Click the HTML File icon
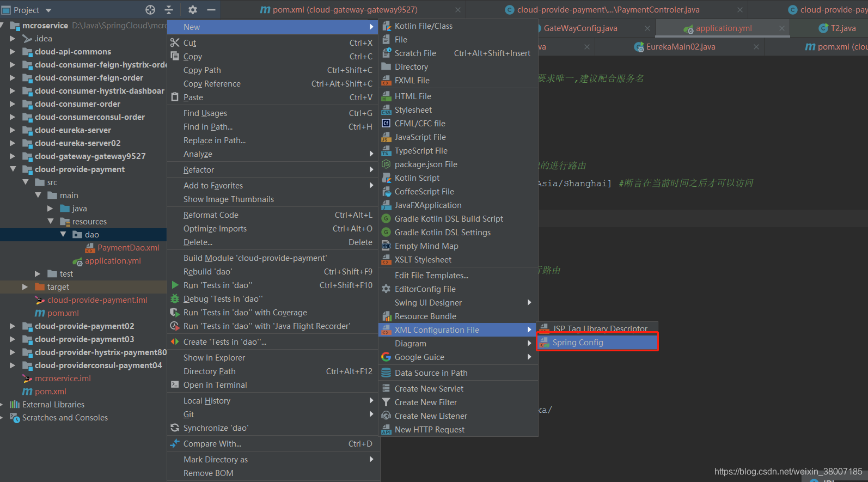 387,96
